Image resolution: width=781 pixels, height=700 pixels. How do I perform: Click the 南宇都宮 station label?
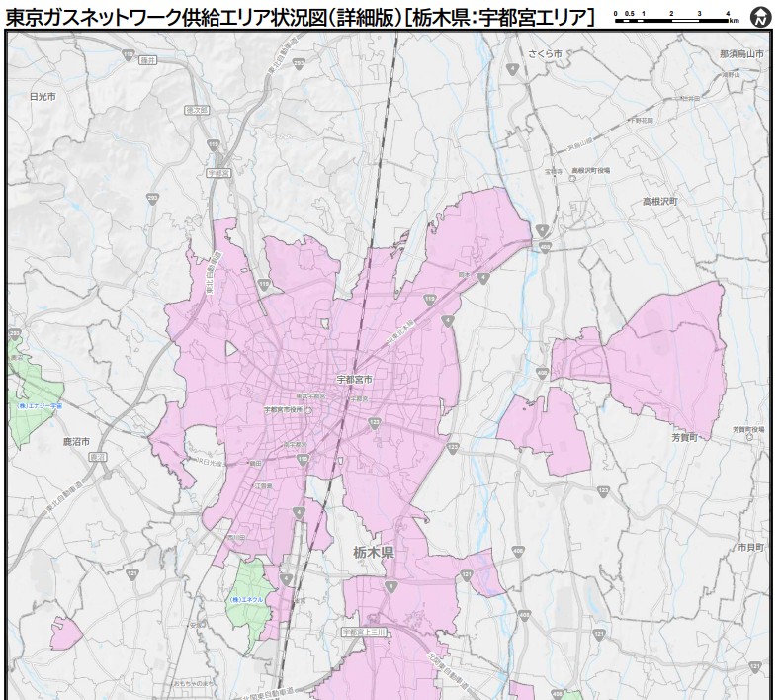pos(296,444)
